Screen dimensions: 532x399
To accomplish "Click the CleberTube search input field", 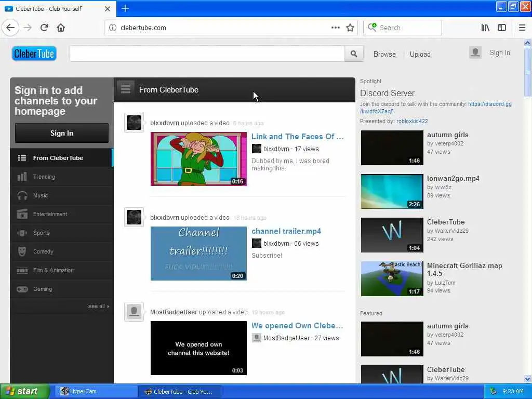I will 207,54.
